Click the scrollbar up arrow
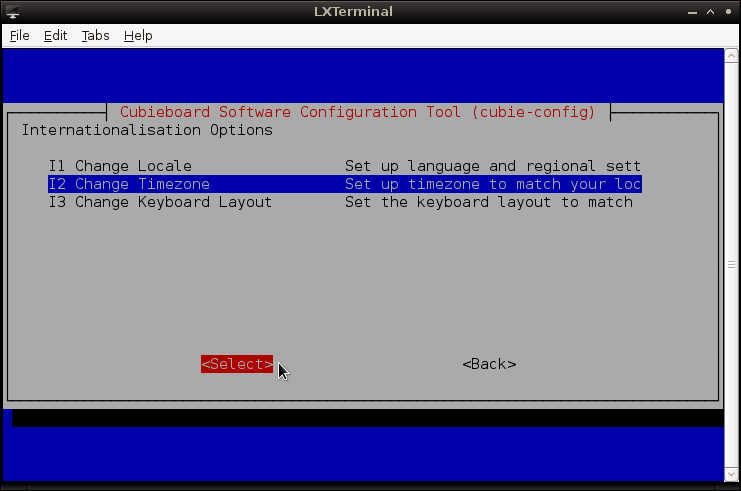 click(730, 55)
